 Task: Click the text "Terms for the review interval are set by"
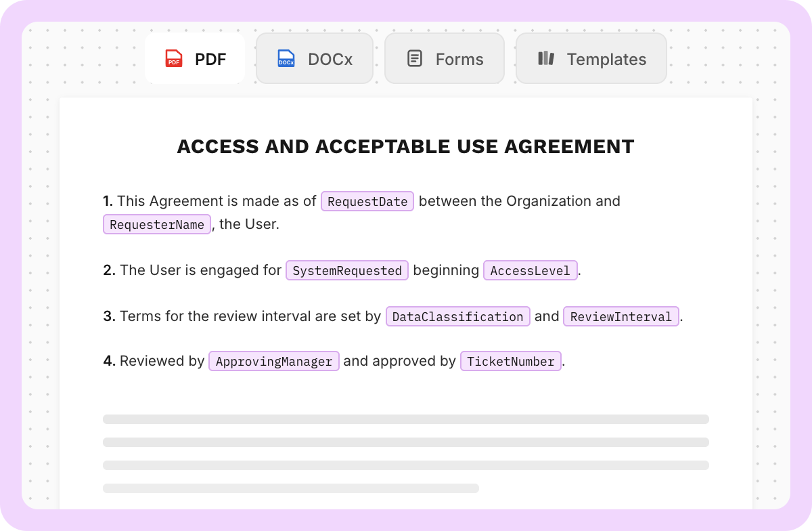(250, 316)
